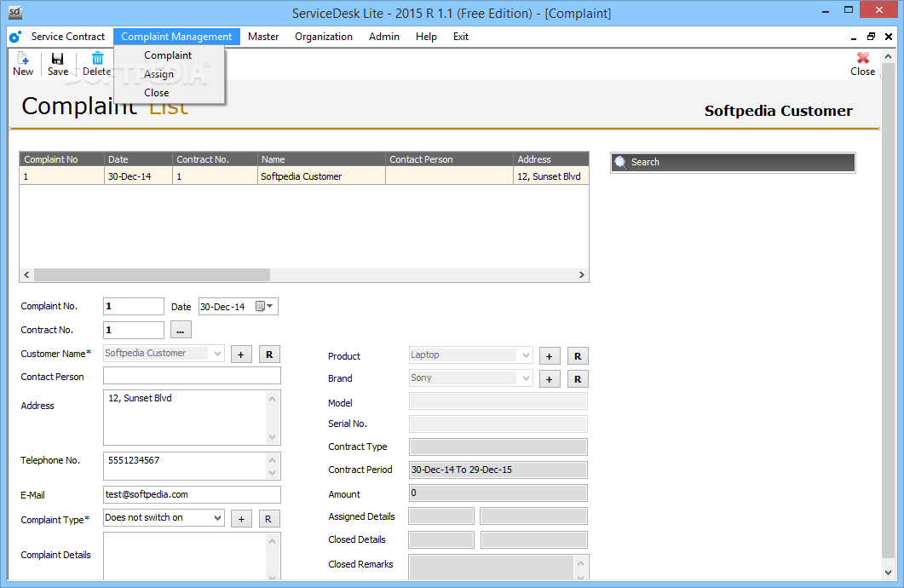Restore the inner Complaint child window

(x=871, y=37)
